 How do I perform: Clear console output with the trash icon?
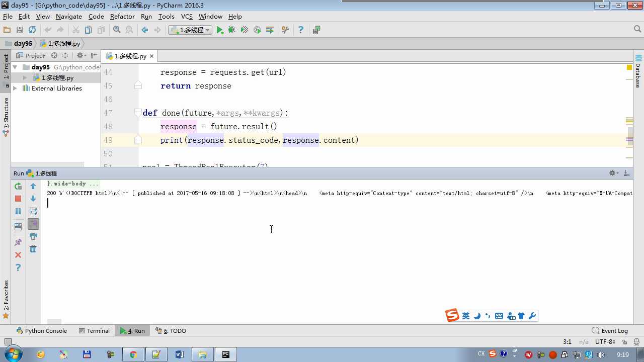tap(33, 249)
